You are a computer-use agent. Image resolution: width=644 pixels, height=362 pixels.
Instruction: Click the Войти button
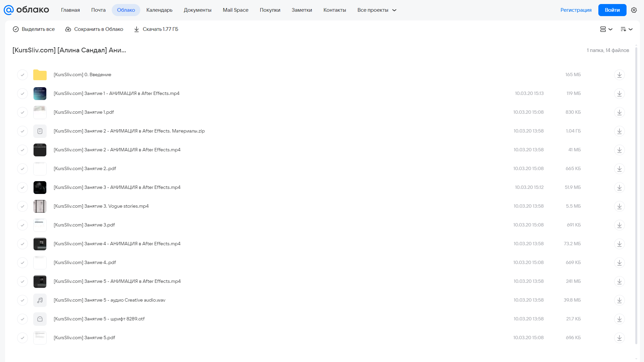tap(612, 10)
